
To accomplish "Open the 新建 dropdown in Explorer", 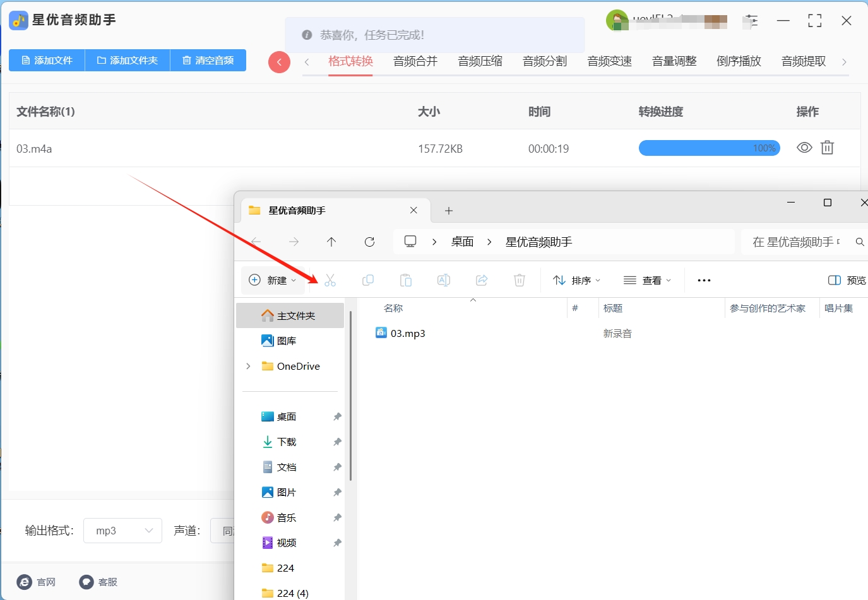I will [x=273, y=280].
